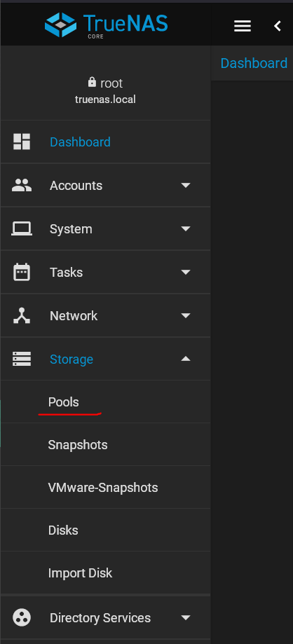This screenshot has height=644, width=293.
Task: Expand the Accounts menu arrow
Action: click(186, 185)
